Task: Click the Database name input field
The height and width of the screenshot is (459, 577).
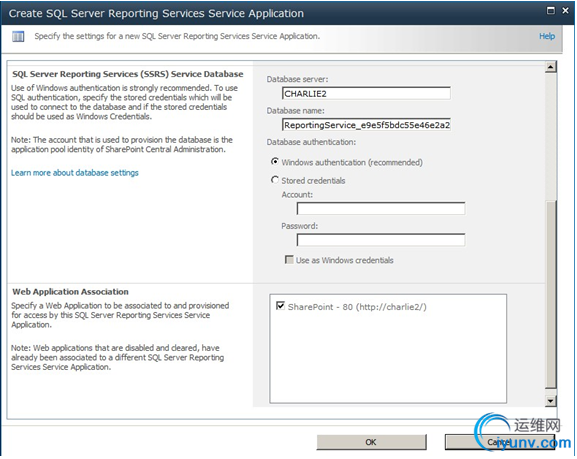Action: pyautogui.click(x=366, y=125)
